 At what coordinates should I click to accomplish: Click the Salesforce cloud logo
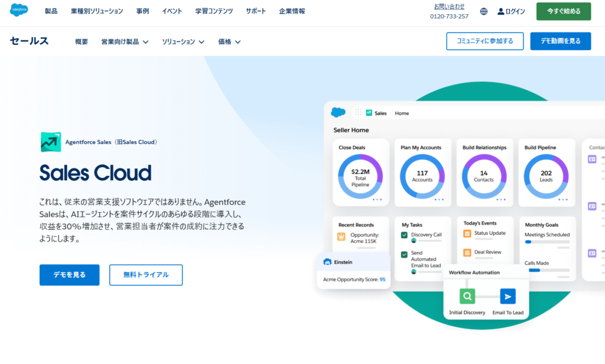(19, 9)
